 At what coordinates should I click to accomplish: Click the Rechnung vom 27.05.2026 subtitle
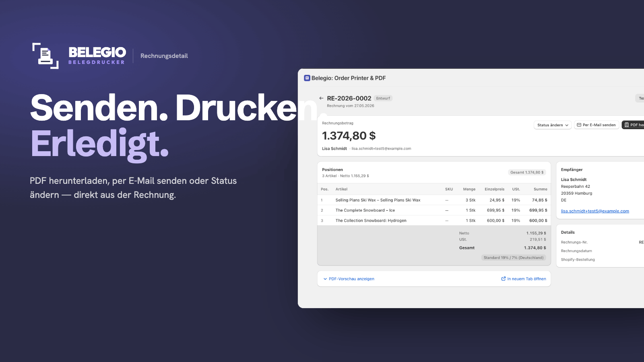(x=351, y=106)
